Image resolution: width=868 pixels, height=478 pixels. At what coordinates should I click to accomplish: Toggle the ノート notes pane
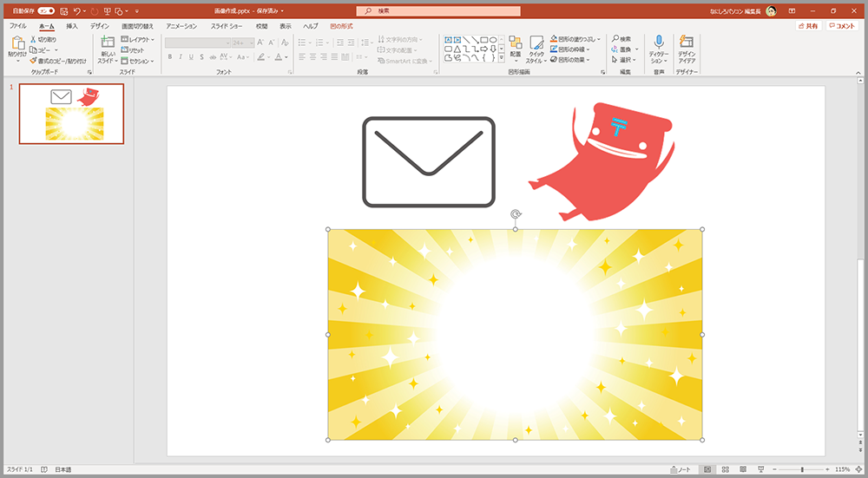click(681, 469)
